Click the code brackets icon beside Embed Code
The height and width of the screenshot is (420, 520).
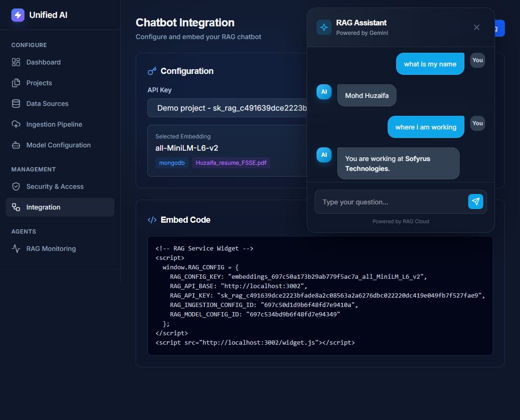tap(152, 220)
